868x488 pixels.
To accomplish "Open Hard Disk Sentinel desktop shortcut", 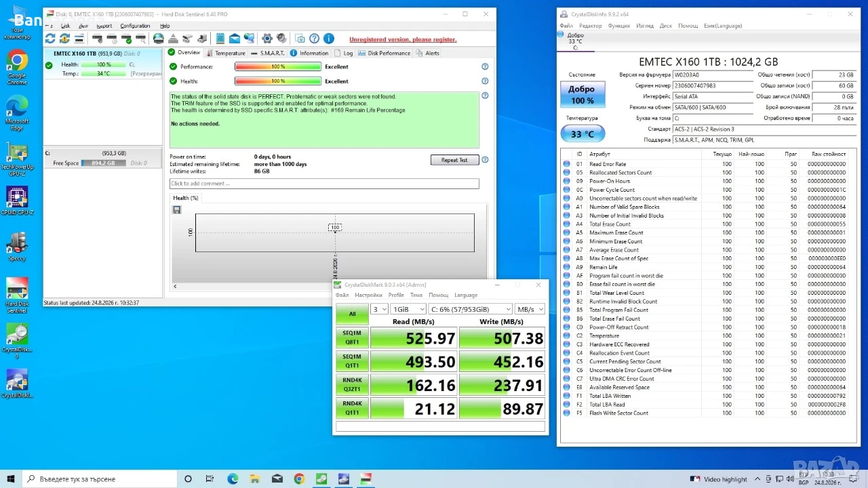I will (x=17, y=296).
